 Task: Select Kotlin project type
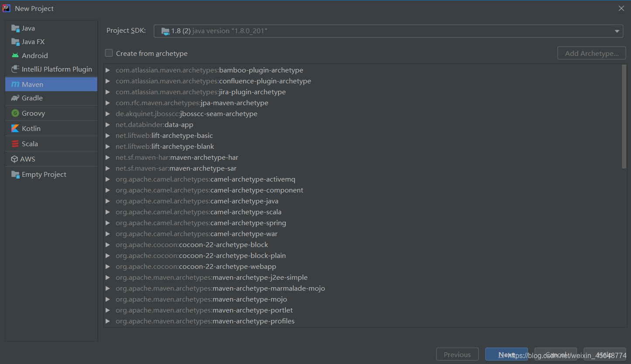(x=51, y=129)
